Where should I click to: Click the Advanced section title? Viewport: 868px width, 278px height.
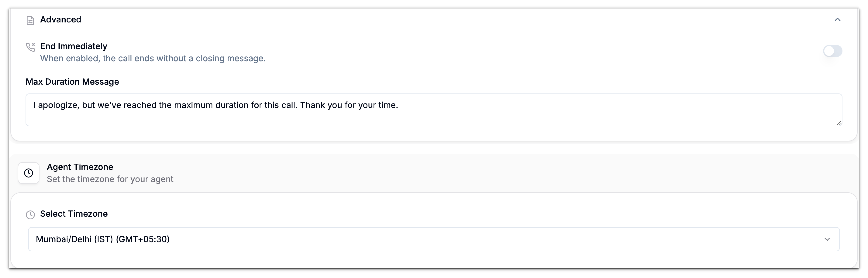[x=61, y=20]
